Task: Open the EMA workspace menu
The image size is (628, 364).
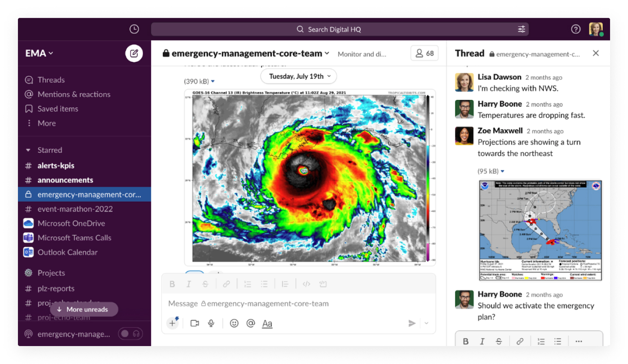Action: (39, 53)
